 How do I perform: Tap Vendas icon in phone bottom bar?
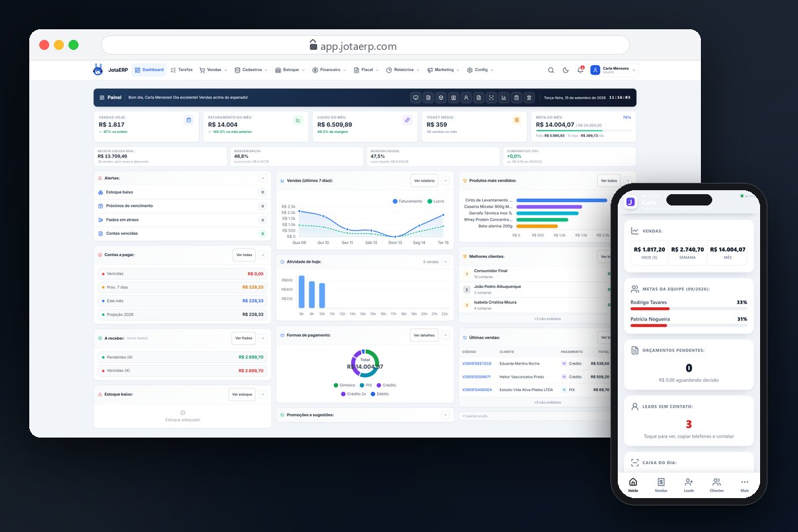pos(661,482)
